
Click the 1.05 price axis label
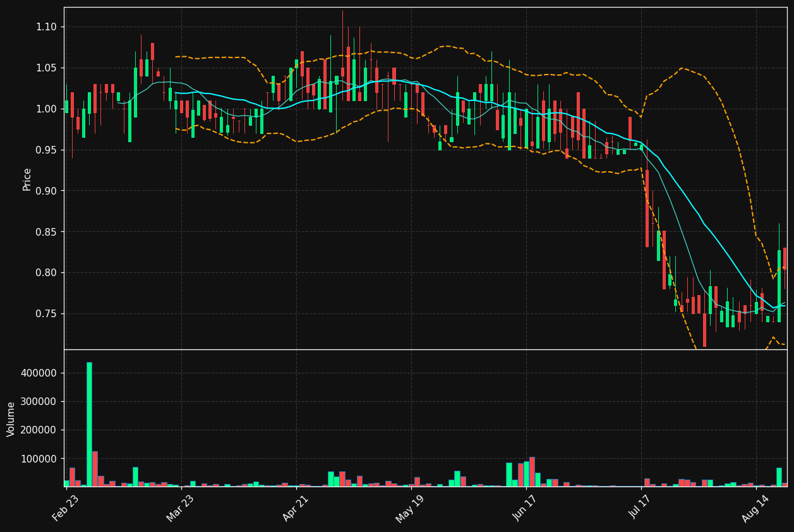pos(46,68)
